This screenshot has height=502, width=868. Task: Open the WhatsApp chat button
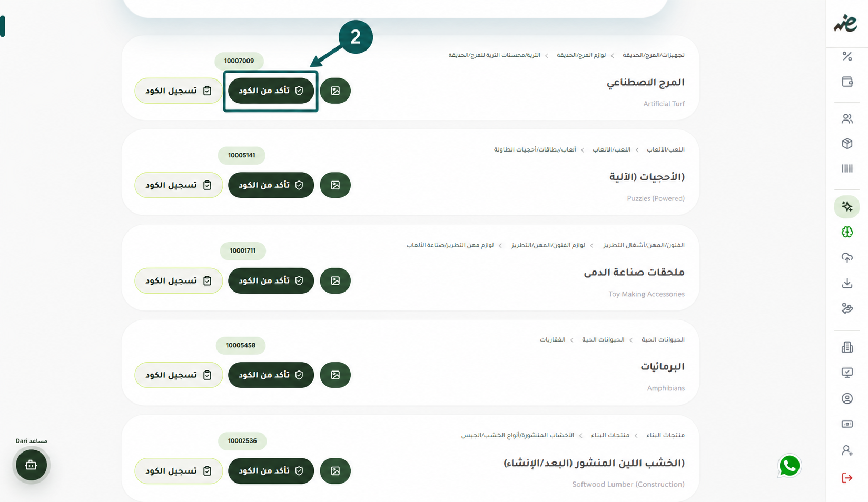790,466
